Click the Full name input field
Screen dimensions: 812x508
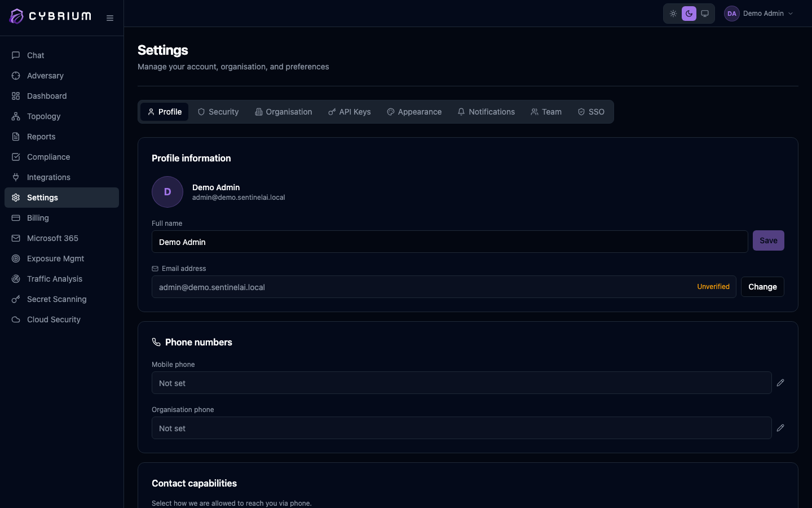point(450,242)
